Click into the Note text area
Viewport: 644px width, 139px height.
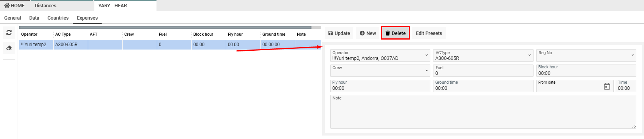coord(483,112)
